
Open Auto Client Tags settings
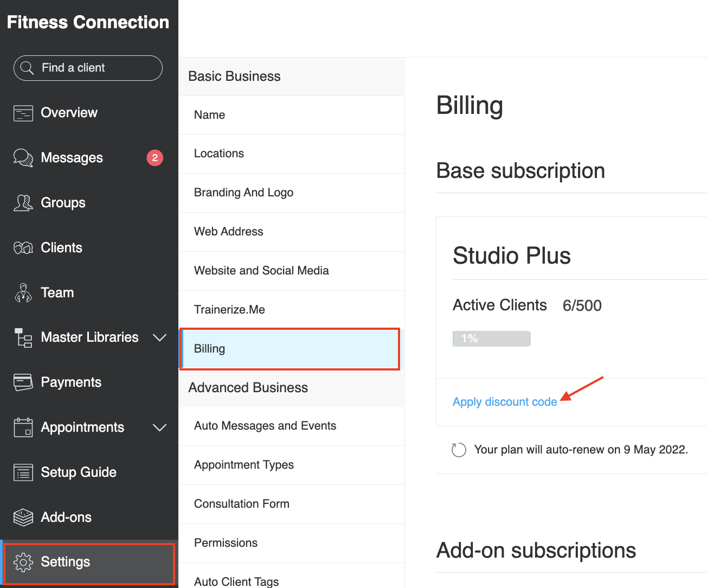click(x=292, y=576)
